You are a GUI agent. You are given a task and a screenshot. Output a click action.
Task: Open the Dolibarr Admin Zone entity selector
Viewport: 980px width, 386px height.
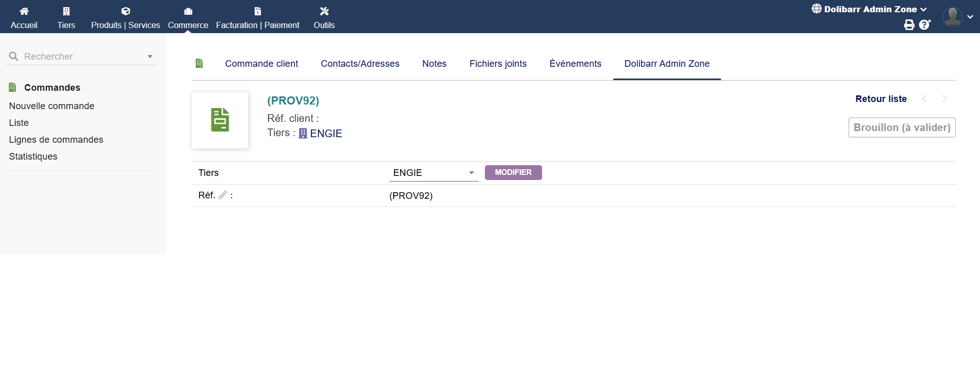pos(869,9)
